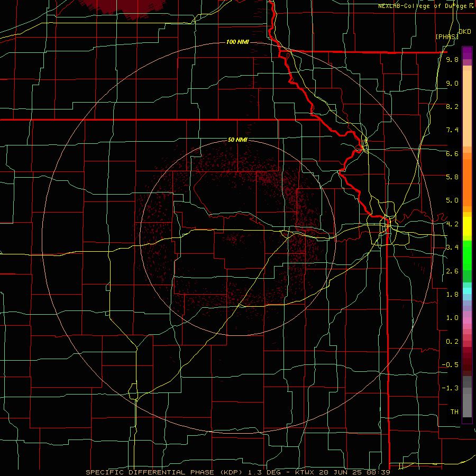The image size is (476, 476).
Task: Click the 50 NMI range ring label
Action: tap(237, 140)
